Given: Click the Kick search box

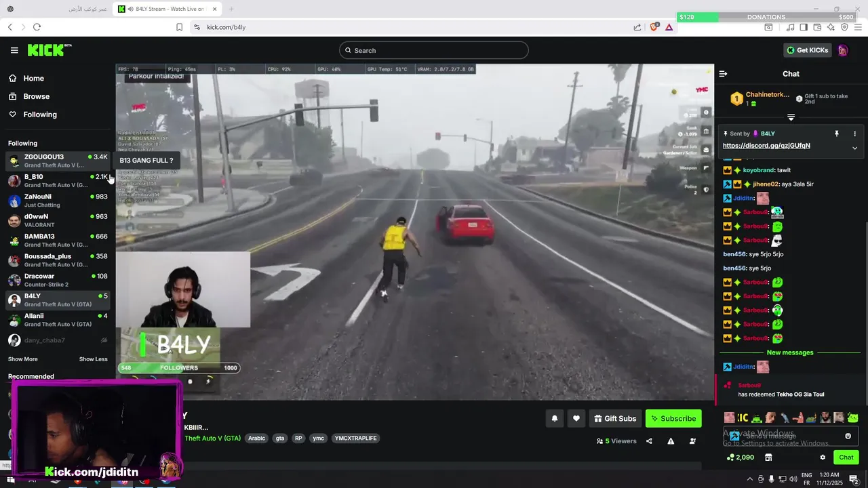Looking at the screenshot, I should click(434, 50).
